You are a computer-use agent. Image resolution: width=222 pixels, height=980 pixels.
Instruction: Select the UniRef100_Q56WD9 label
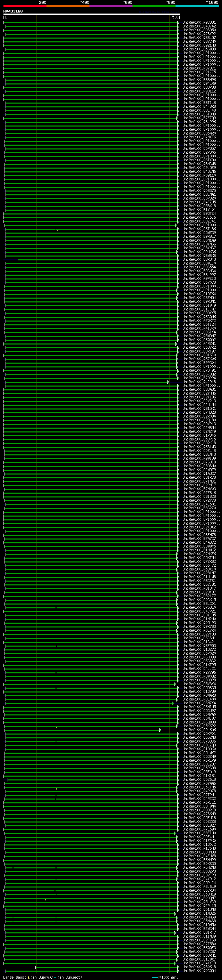click(x=199, y=49)
